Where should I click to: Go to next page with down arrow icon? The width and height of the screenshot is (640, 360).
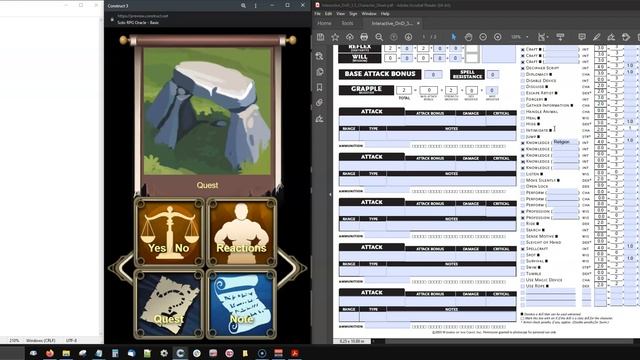[408, 37]
